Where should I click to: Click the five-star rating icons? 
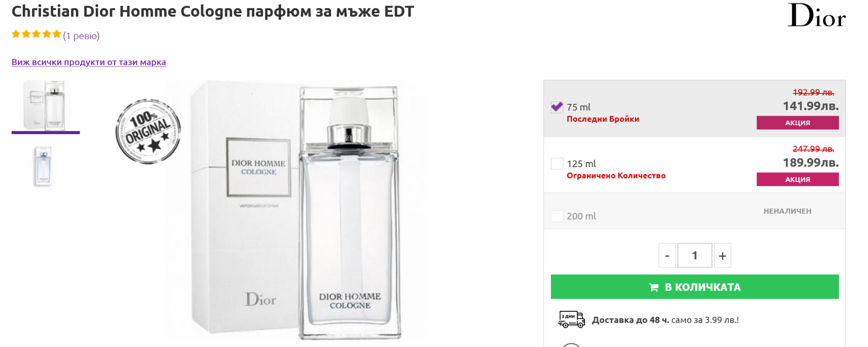pos(36,34)
